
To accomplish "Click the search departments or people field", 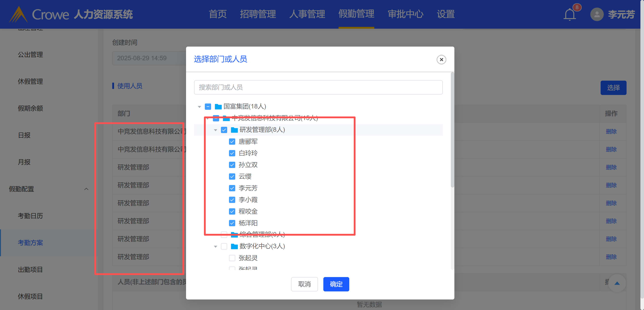I will click(x=318, y=87).
